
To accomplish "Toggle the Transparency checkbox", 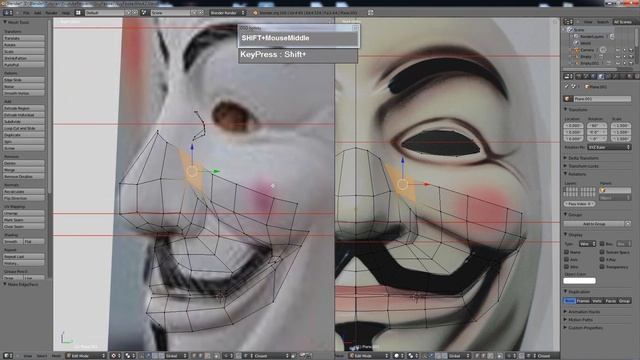I will click(602, 267).
